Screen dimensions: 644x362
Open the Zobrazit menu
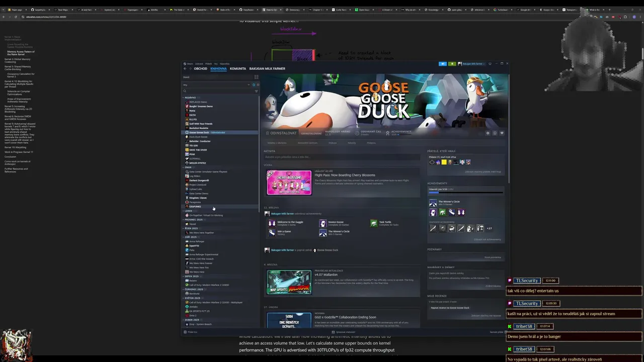pos(199,64)
